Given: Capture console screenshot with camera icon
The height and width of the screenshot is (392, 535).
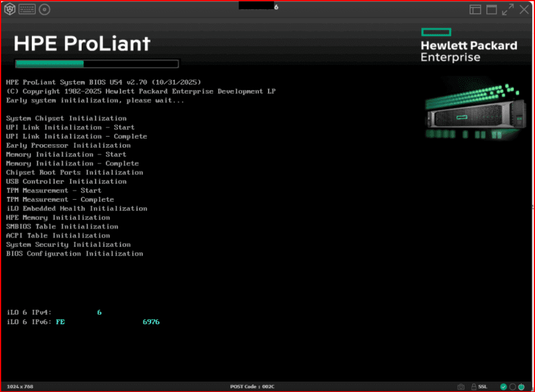Looking at the screenshot, I should pos(461,386).
